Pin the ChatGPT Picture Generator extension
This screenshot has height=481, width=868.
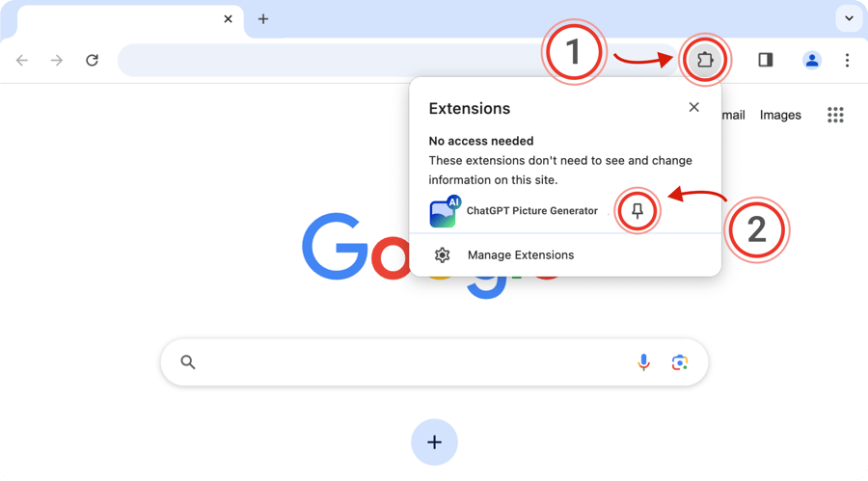pos(637,210)
